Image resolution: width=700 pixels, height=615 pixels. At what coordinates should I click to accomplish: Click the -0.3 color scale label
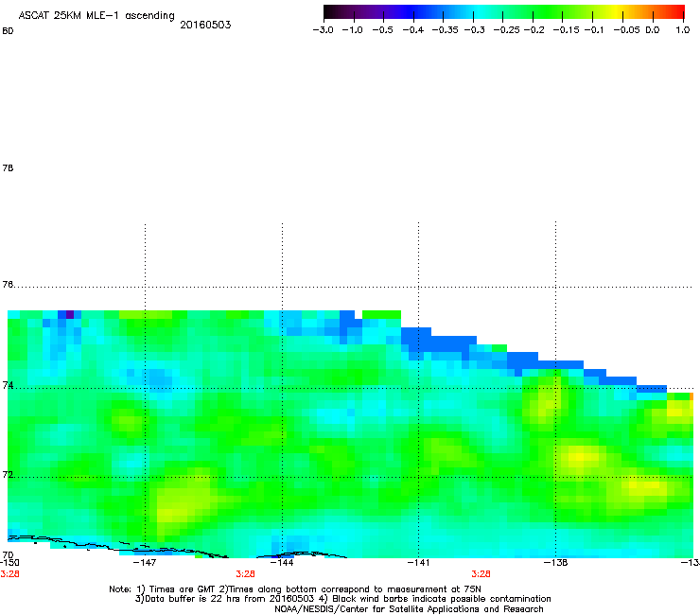(x=475, y=30)
